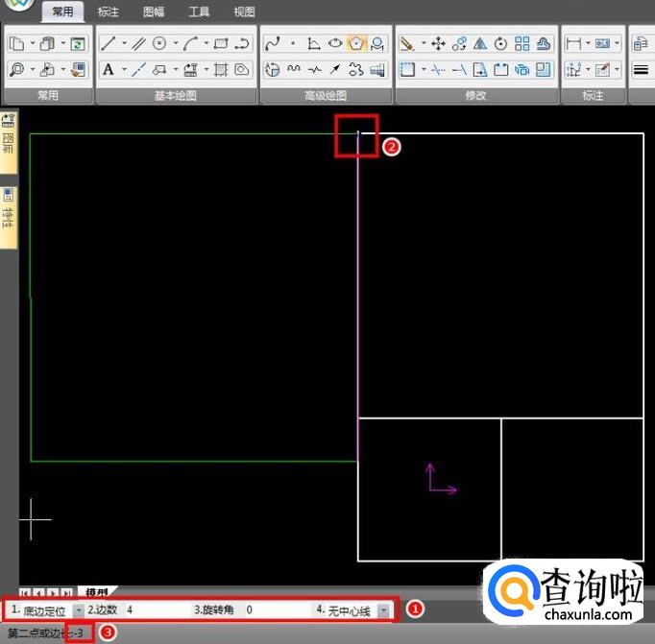Open the 工具 ribbon tab
655x644 pixels.
click(x=199, y=12)
